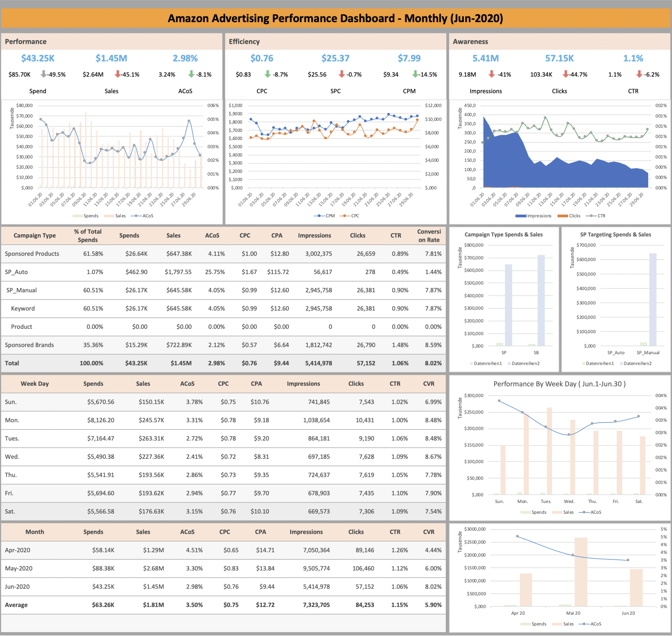
Task: Click the gray down arrow beside Spend -49.5%
Action: [x=43, y=74]
